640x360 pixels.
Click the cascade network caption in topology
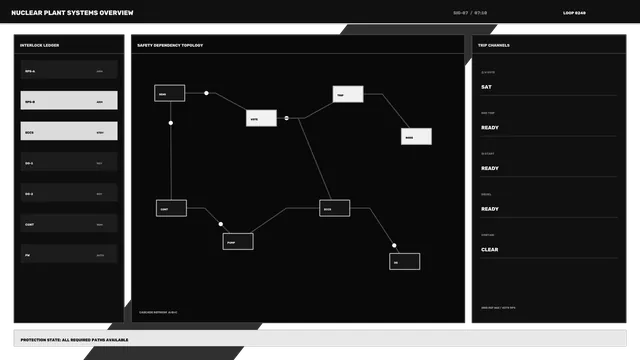click(158, 312)
